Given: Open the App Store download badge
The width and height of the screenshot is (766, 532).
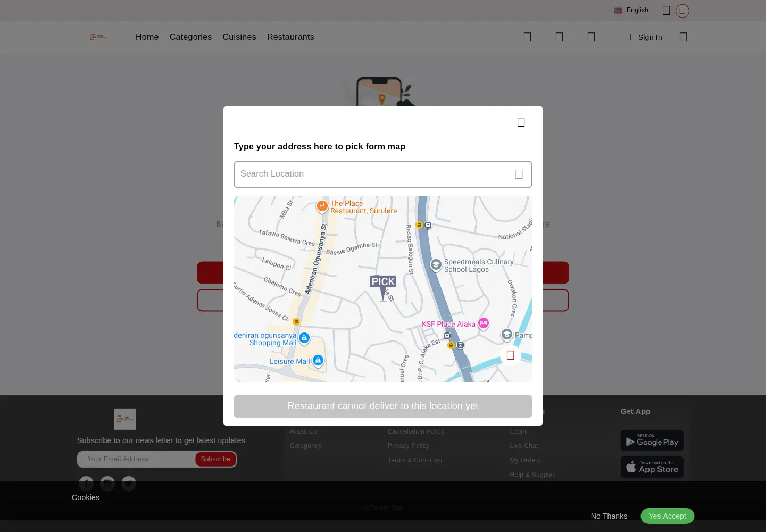Looking at the screenshot, I should click(652, 467).
